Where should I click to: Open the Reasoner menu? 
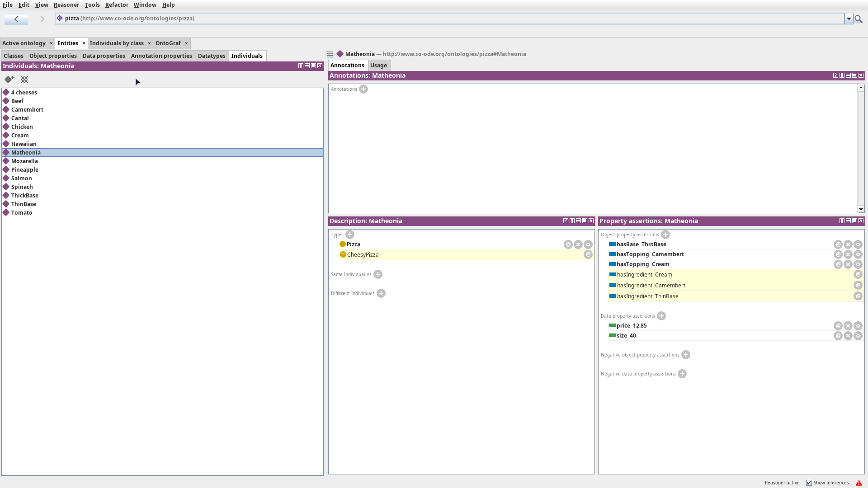pyautogui.click(x=66, y=5)
